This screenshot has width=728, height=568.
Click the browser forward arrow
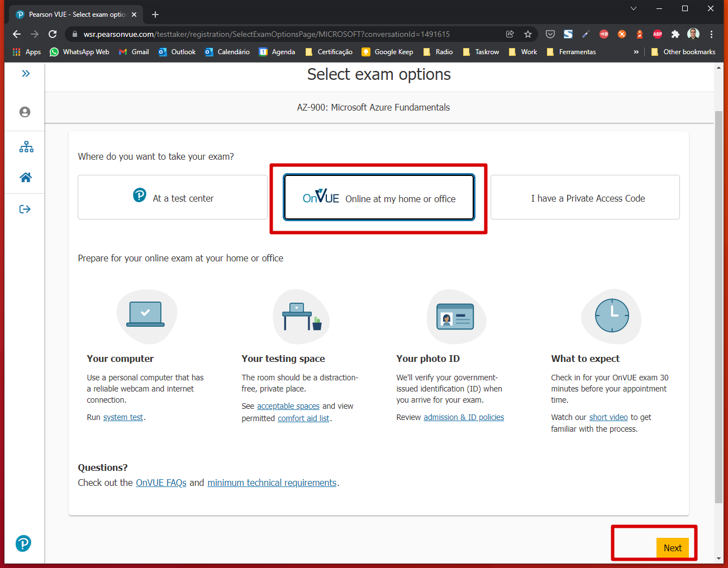[x=35, y=34]
